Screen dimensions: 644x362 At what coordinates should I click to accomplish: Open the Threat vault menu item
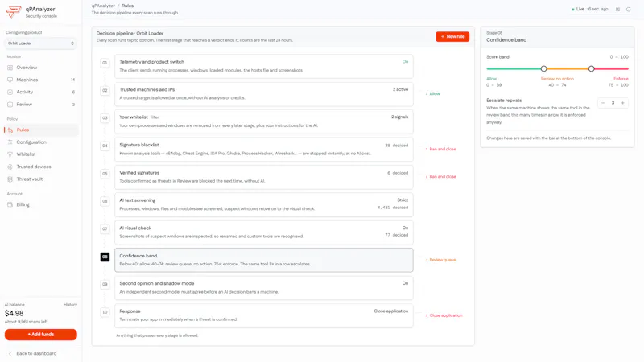(41, 179)
